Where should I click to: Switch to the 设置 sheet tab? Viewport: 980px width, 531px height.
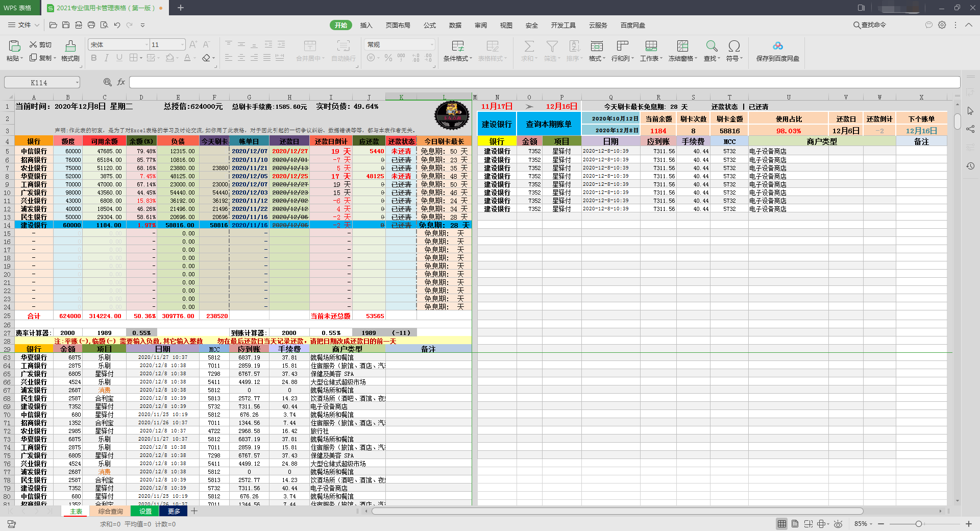tap(145, 511)
